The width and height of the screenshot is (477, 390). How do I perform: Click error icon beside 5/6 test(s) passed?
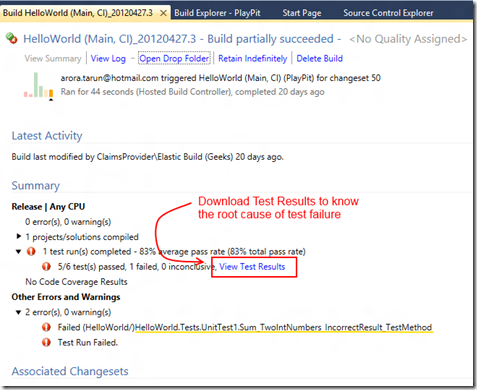coord(46,267)
